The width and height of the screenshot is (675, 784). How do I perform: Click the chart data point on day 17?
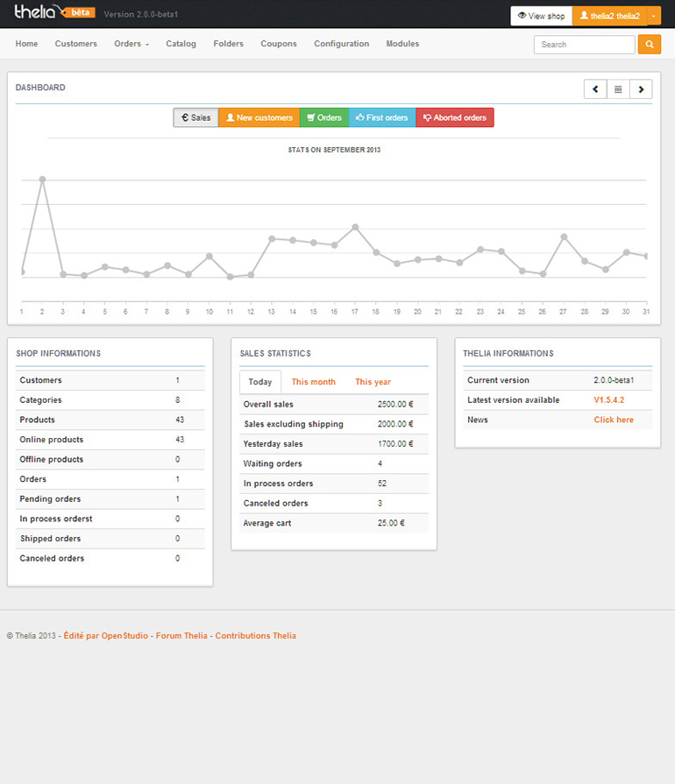[x=355, y=227]
